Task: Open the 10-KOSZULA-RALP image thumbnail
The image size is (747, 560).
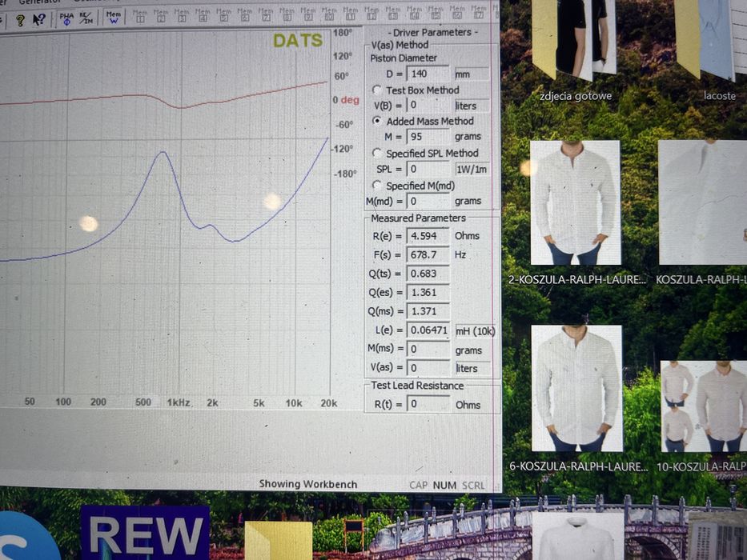Action: (x=704, y=406)
